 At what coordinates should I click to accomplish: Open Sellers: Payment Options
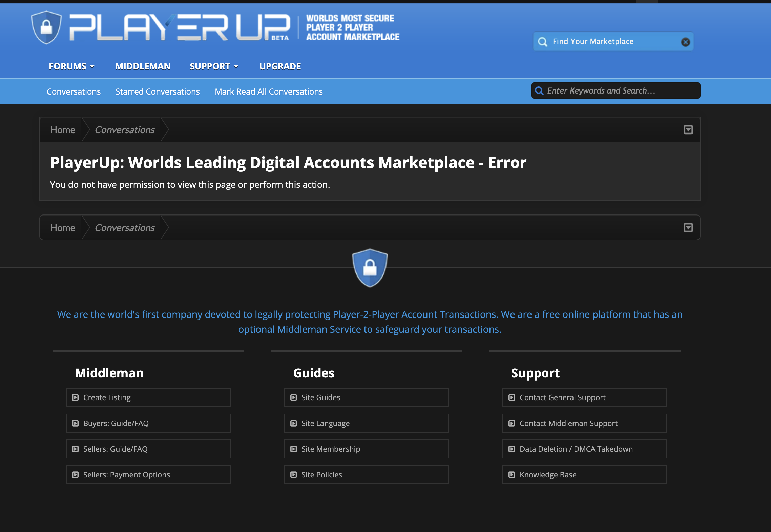tap(148, 475)
